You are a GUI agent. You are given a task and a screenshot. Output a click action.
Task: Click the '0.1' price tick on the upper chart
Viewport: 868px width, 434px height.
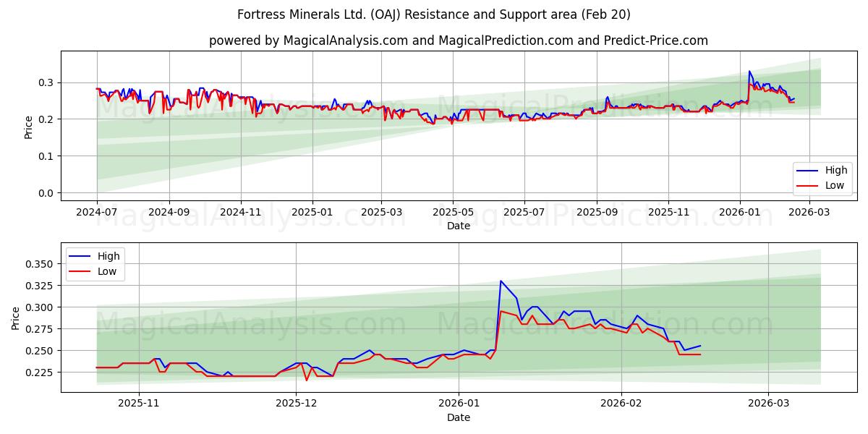point(47,156)
